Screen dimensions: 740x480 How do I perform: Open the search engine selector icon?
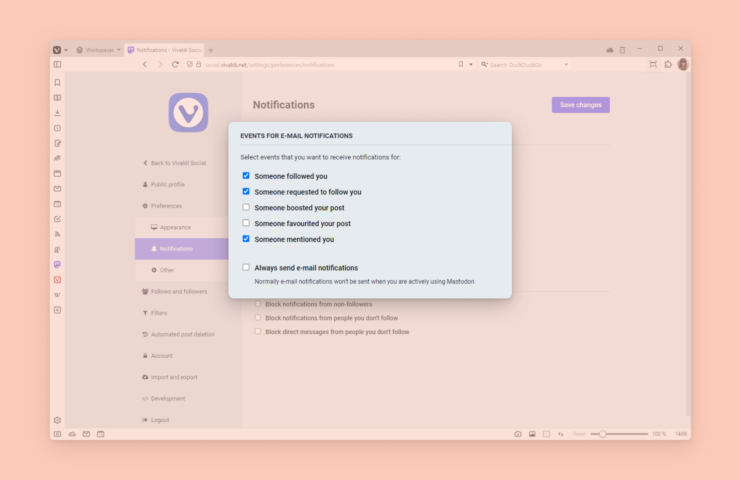point(484,64)
